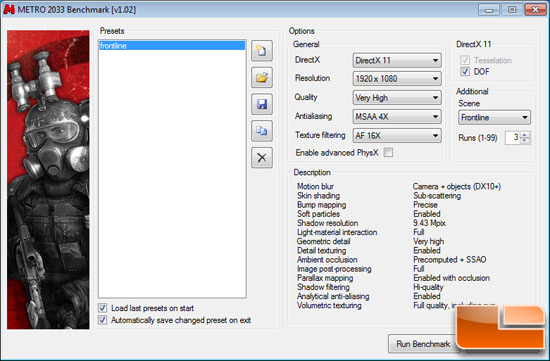Click the Analytical anti-aliasing label
550x361 pixels.
(x=333, y=296)
